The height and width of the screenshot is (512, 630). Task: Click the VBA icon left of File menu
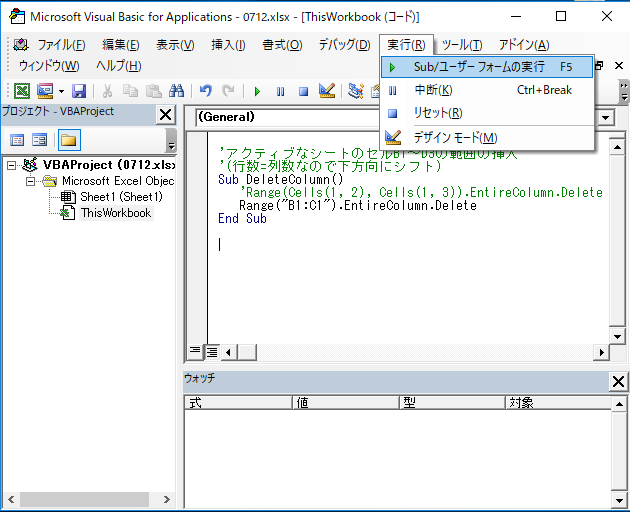click(x=20, y=45)
